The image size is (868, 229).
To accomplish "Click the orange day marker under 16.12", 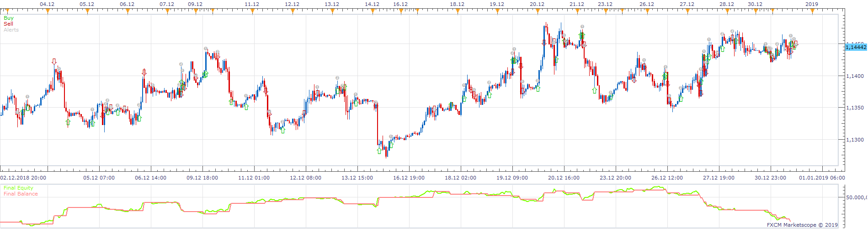I will (x=401, y=11).
